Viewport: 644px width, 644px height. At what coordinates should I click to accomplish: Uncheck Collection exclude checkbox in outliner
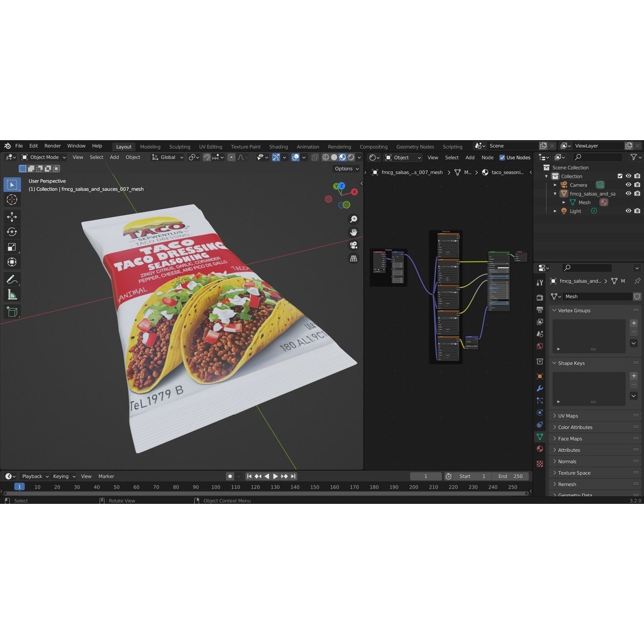pos(620,176)
